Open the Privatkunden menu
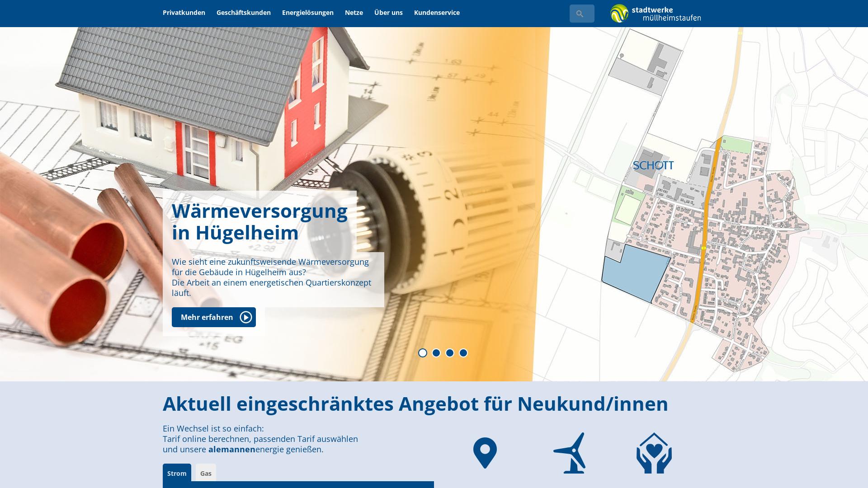Viewport: 868px width, 488px height. pos(183,13)
